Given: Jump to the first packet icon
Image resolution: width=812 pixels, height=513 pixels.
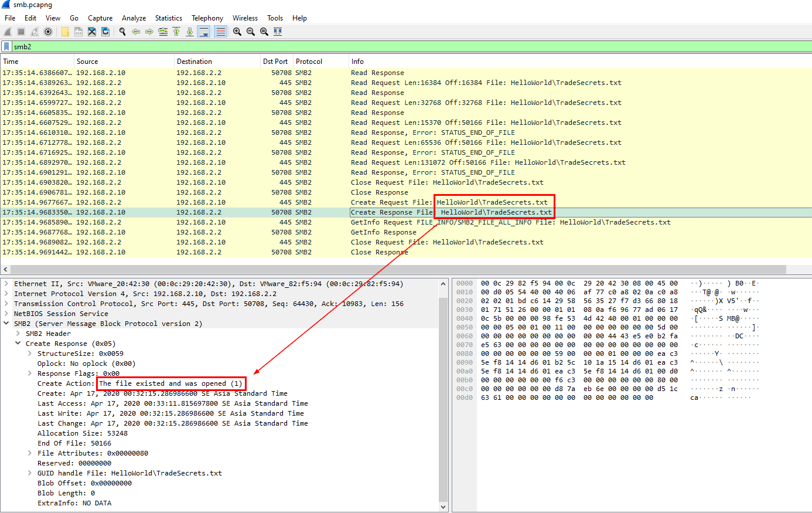Looking at the screenshot, I should 176,32.
